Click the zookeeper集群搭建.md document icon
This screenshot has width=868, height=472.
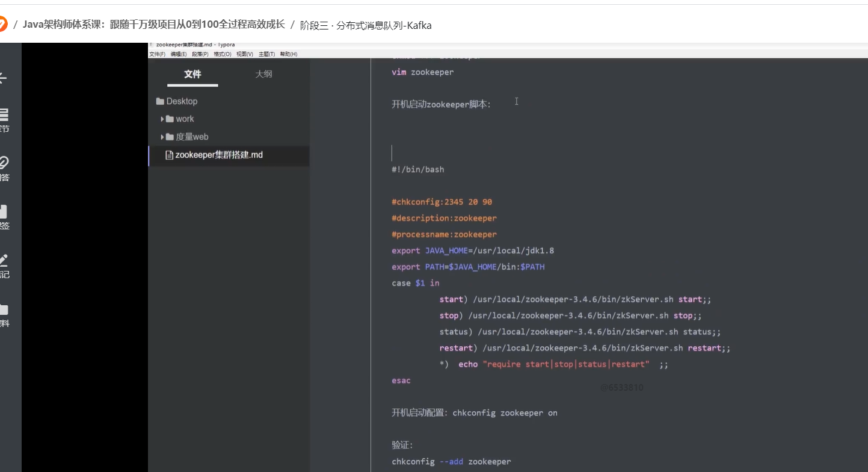click(x=169, y=155)
